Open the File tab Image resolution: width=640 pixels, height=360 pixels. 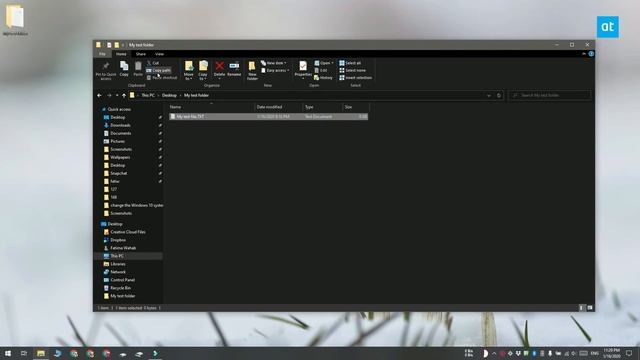click(102, 54)
